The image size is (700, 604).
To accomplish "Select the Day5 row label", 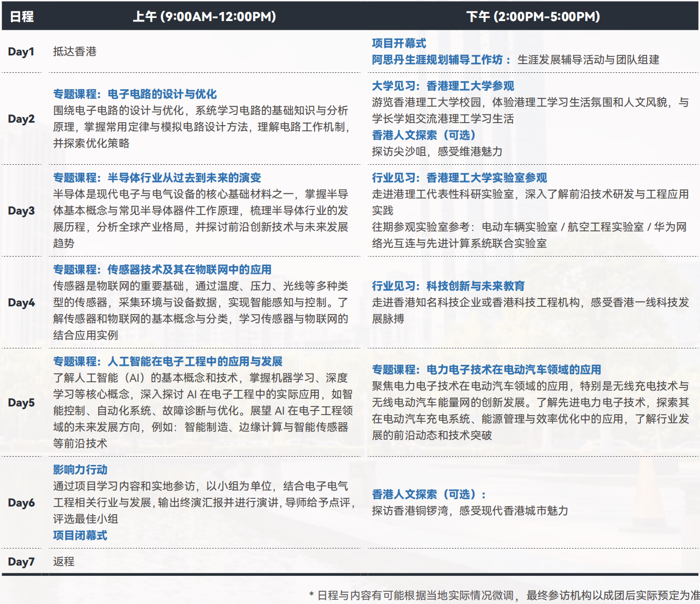I will [x=22, y=403].
